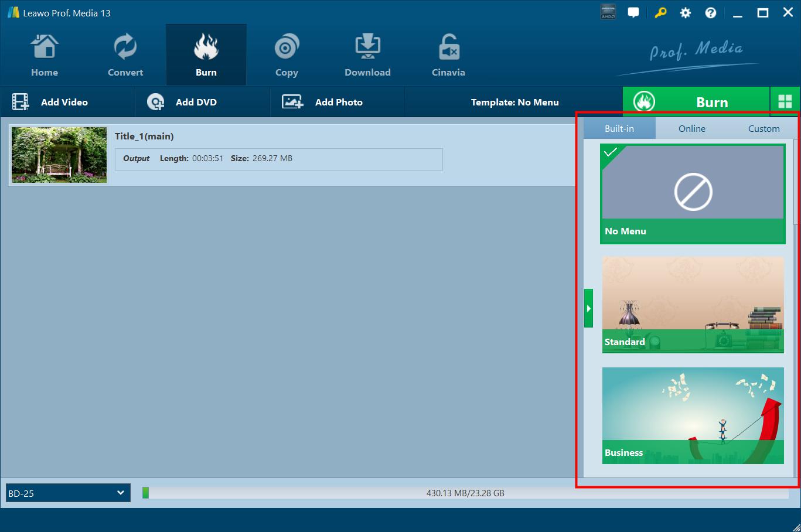Open the Cinavia module
Viewport: 801px width, 532px height.
[448, 56]
